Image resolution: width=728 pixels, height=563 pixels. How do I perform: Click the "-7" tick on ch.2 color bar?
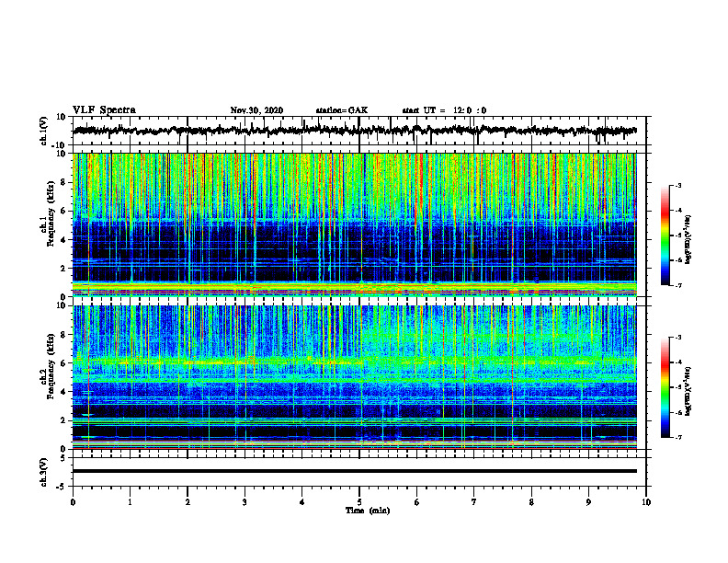tap(677, 437)
